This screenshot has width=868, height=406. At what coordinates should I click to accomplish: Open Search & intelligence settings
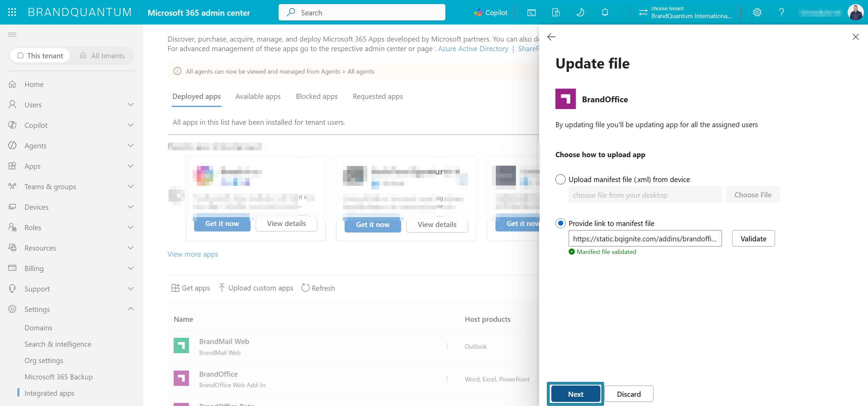click(58, 344)
